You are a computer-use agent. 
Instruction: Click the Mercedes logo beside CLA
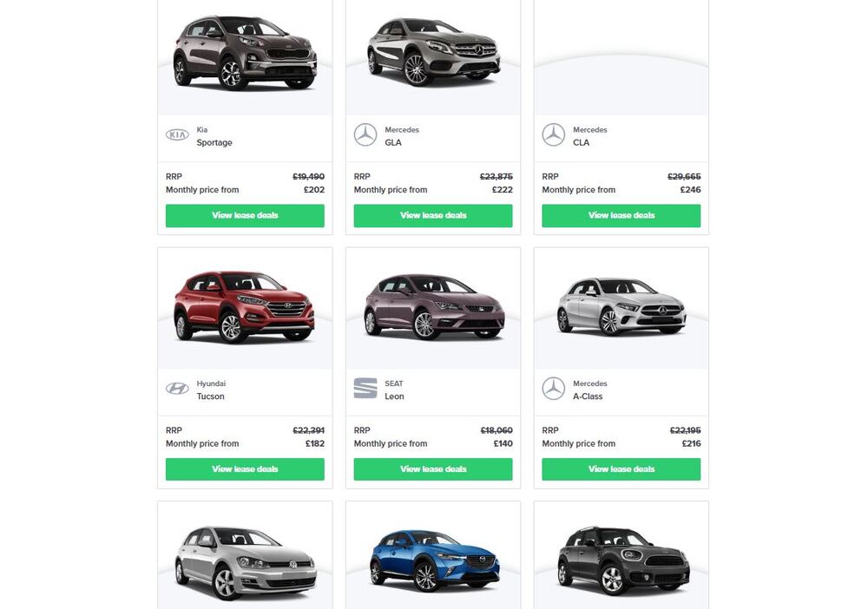554,135
